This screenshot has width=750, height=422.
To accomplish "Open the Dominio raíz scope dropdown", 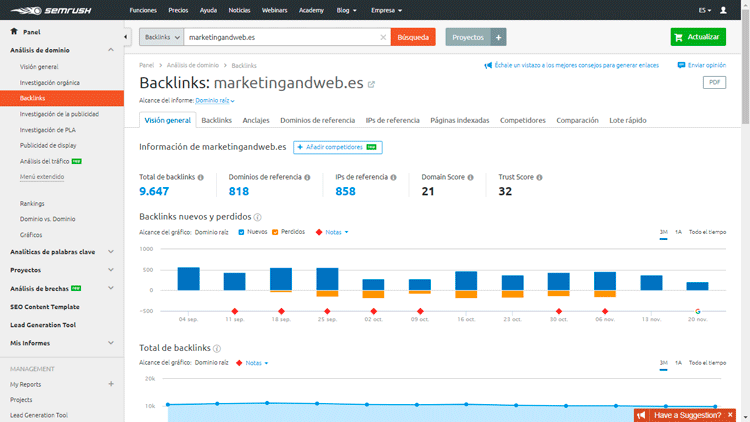I will coord(215,100).
